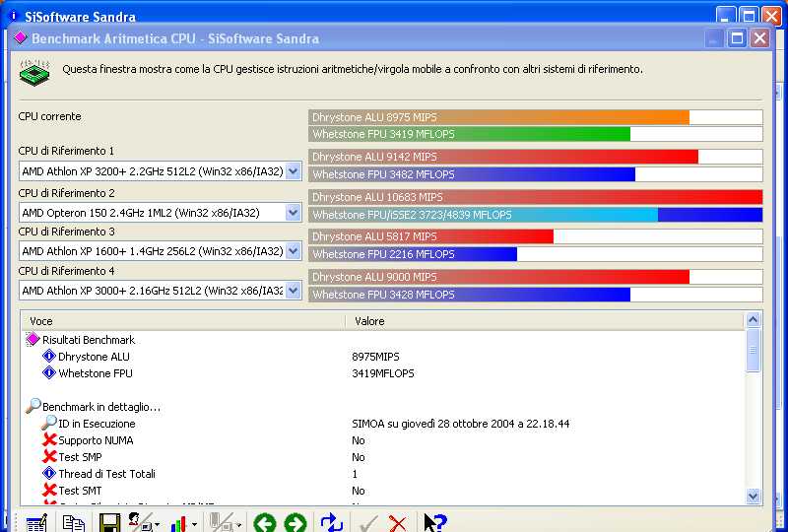Click the Dhrystone ALU 9000 MIPS bar
This screenshot has width=788, height=532.
tap(499, 277)
